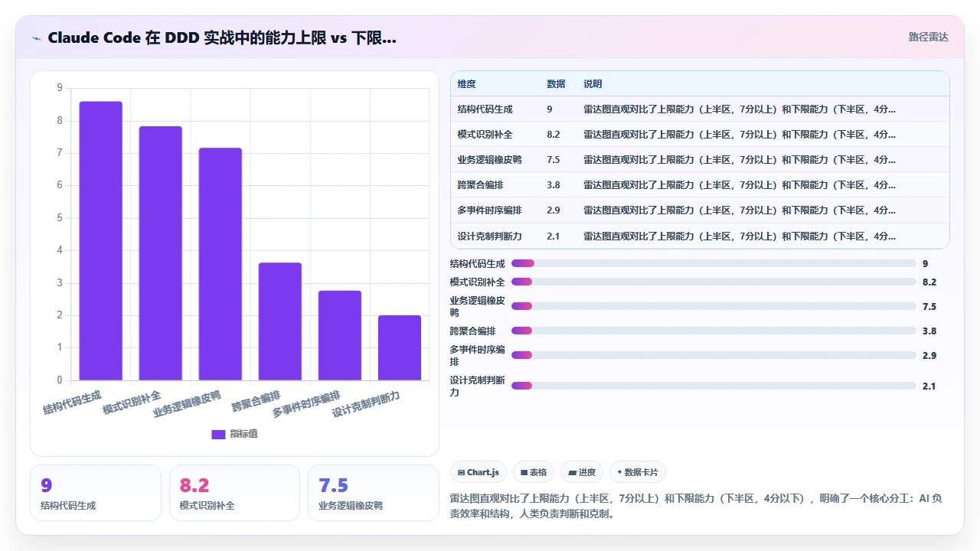This screenshot has height=551, width=980.
Task: Select table cell 业务逻辑橡皮鸭
Action: tap(490, 159)
